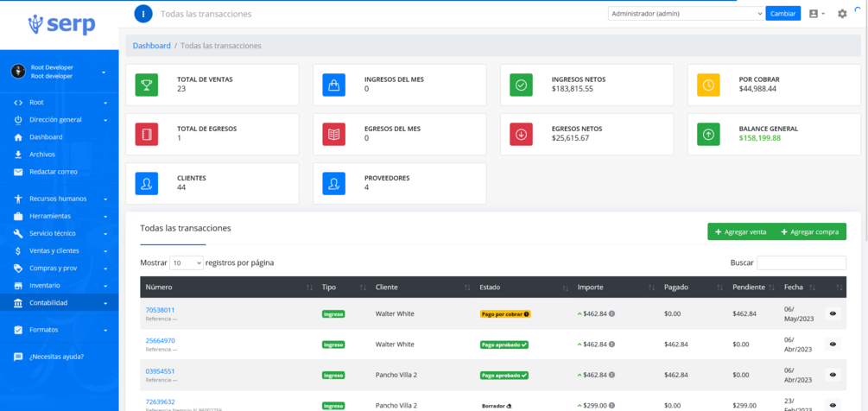Open transaction link 70538011
868x411 pixels.
coord(160,310)
